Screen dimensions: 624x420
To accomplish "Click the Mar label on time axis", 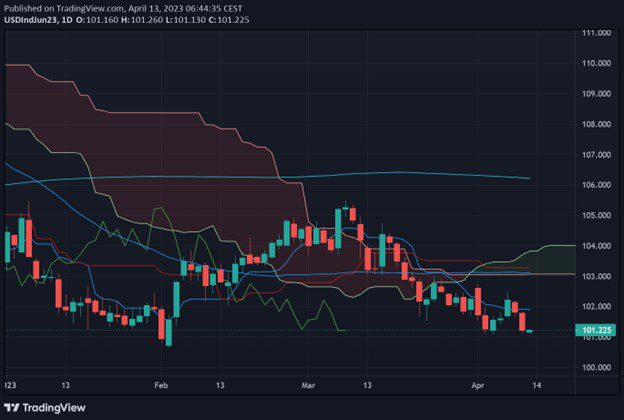I will click(x=308, y=385).
